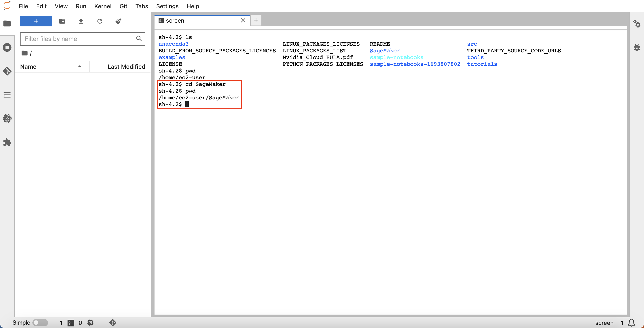Open the Git sidebar panel
Viewport: 644px width, 328px height.
(7, 71)
